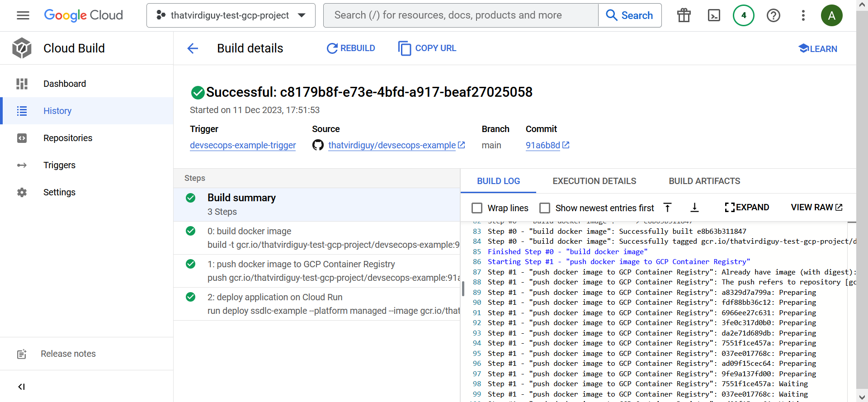Screen dimensions: 868x402
Task: Open Triggers in the sidebar
Action: point(87,165)
